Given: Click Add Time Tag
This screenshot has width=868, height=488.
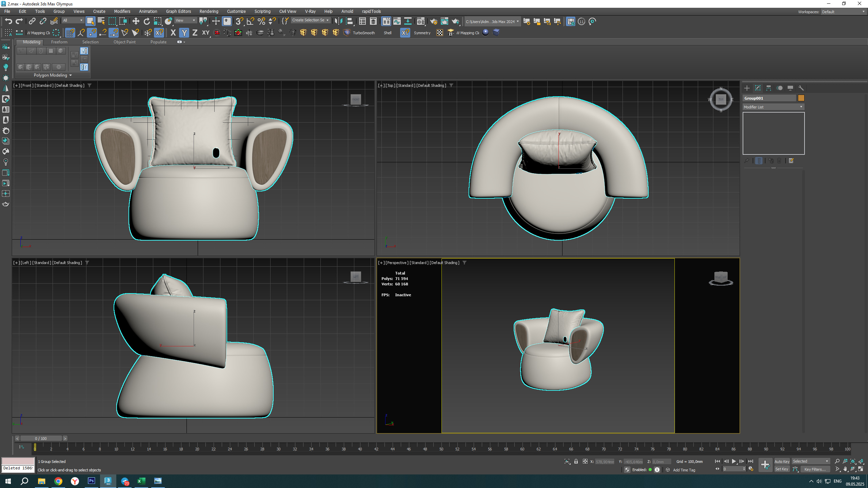Looking at the screenshot, I should click(684, 470).
